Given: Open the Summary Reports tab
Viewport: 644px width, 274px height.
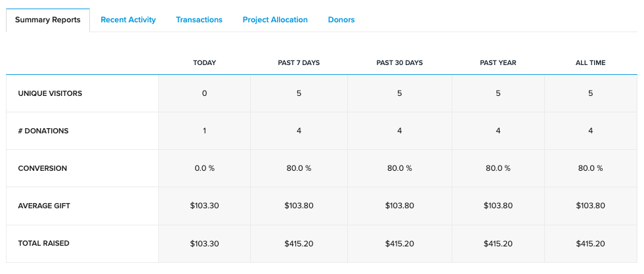Looking at the screenshot, I should coord(48,20).
